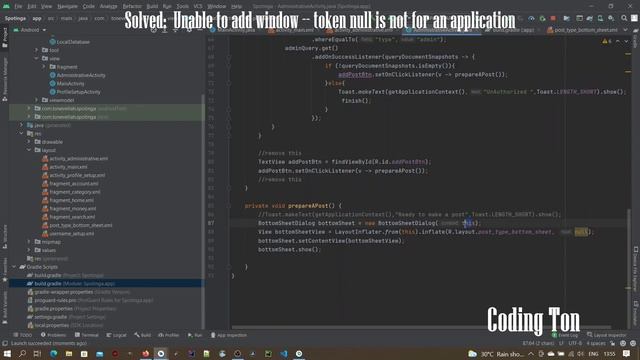The height and width of the screenshot is (360, 640).
Task: Open the Build tool window
Action: pos(142,335)
